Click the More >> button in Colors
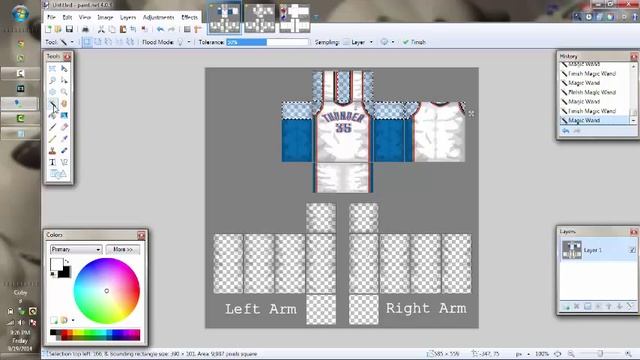This screenshot has height=360, width=640. pyautogui.click(x=123, y=249)
